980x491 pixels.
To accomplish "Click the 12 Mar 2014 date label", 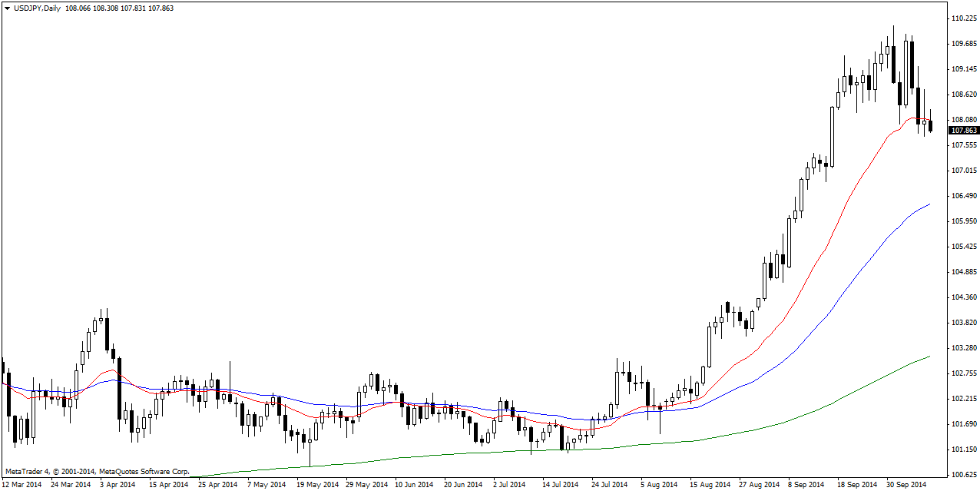I will point(23,485).
